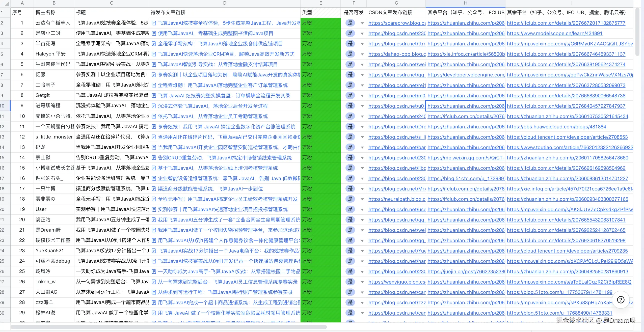Screen dimensions: 644x332
Task: Click the document icon beside 智慧安防巡检管理系统 link
Action: (154, 147)
